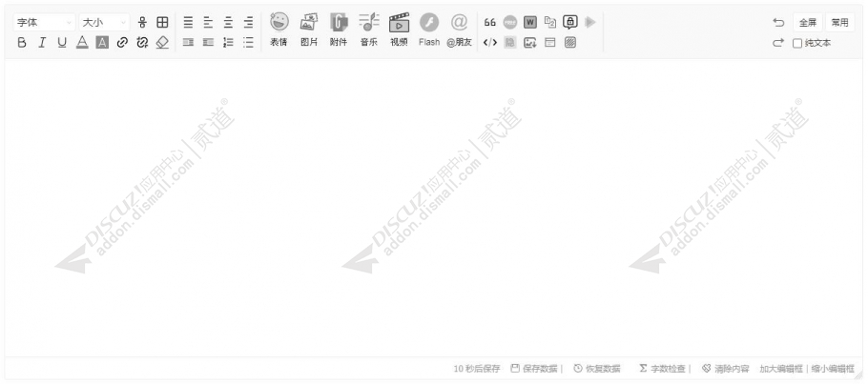Toggle italic formatting
The height and width of the screenshot is (384, 868).
coord(42,42)
